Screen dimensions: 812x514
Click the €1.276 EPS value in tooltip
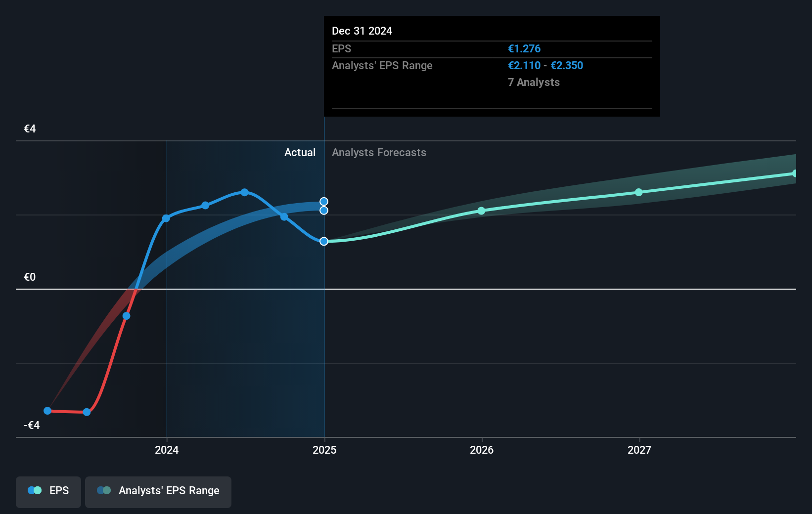[x=524, y=48]
